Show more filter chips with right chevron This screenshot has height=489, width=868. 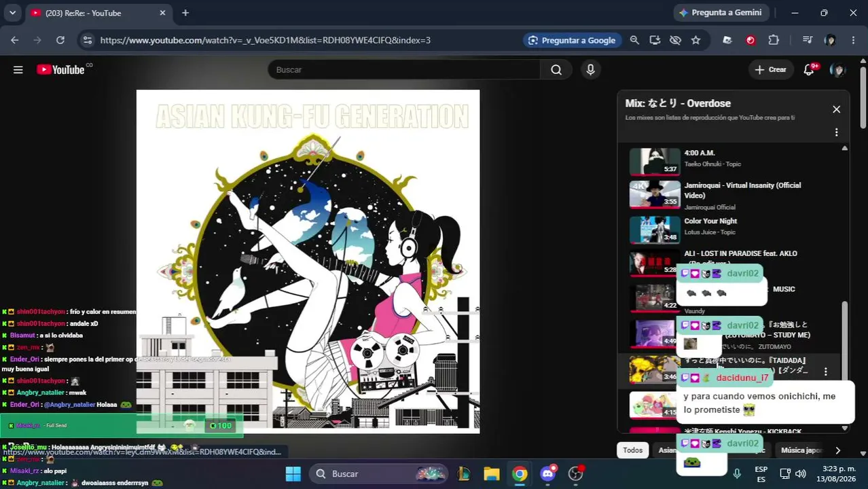coord(837,450)
